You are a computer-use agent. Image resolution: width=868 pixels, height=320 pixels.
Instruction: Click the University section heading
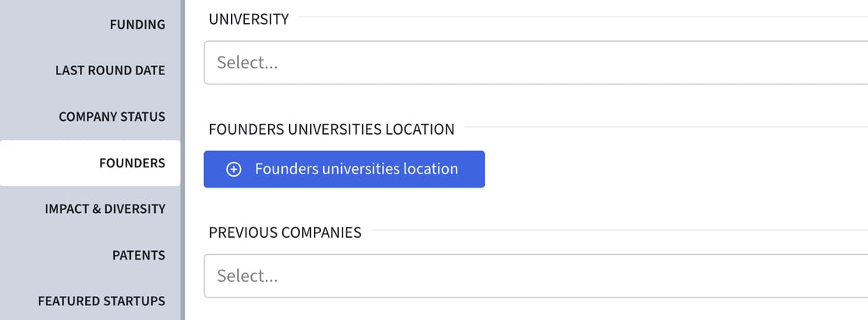click(x=249, y=19)
